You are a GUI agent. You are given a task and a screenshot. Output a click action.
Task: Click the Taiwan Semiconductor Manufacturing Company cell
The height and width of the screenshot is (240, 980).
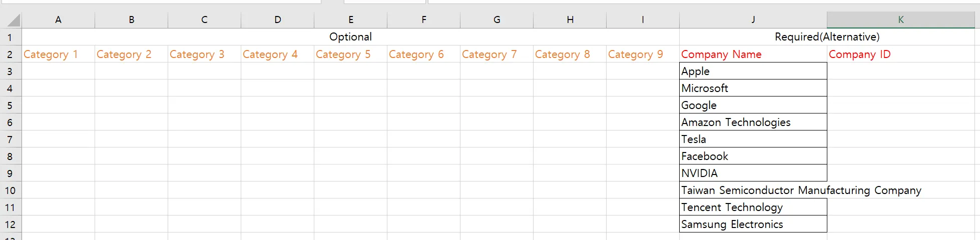pyautogui.click(x=753, y=190)
